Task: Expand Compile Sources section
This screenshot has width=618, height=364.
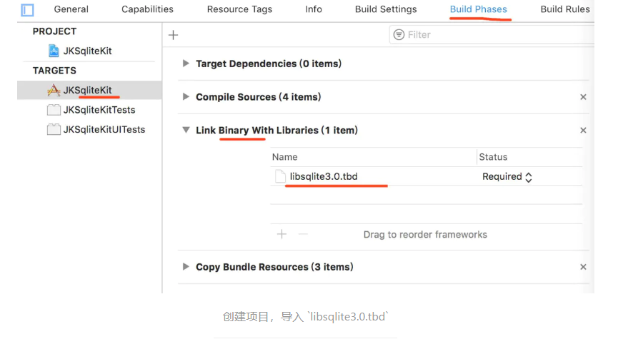Action: (186, 97)
